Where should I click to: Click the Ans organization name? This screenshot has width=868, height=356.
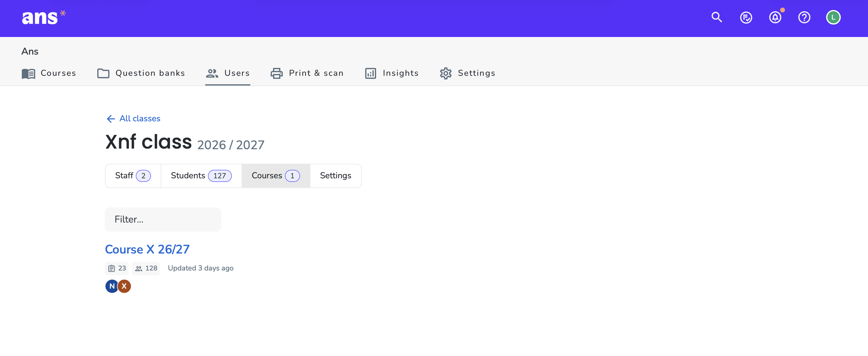pyautogui.click(x=30, y=51)
